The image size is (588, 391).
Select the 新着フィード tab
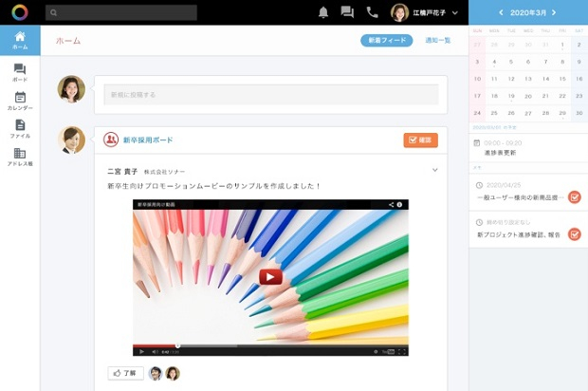[386, 41]
